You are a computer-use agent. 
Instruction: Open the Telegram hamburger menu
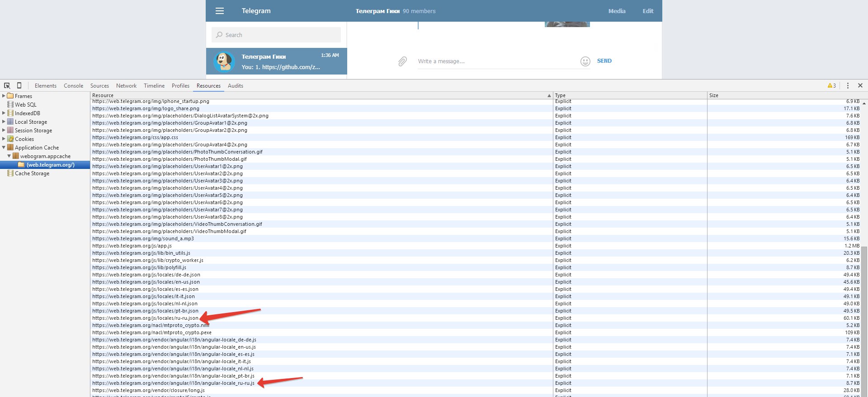point(220,11)
